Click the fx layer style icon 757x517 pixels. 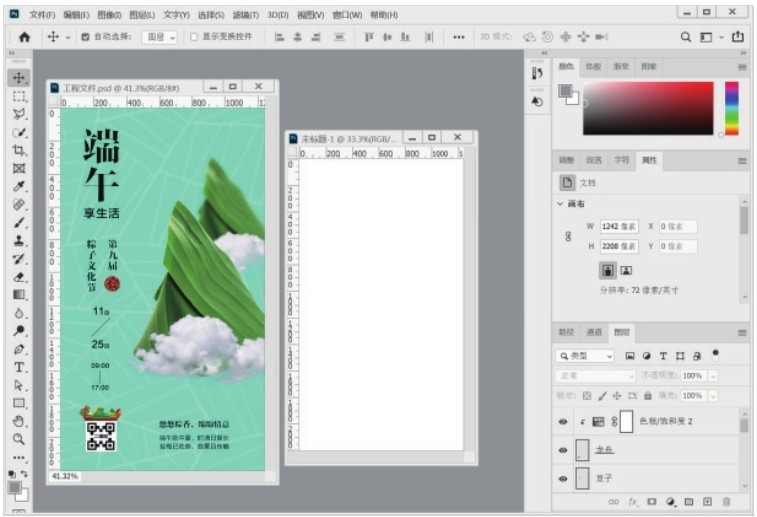(633, 501)
